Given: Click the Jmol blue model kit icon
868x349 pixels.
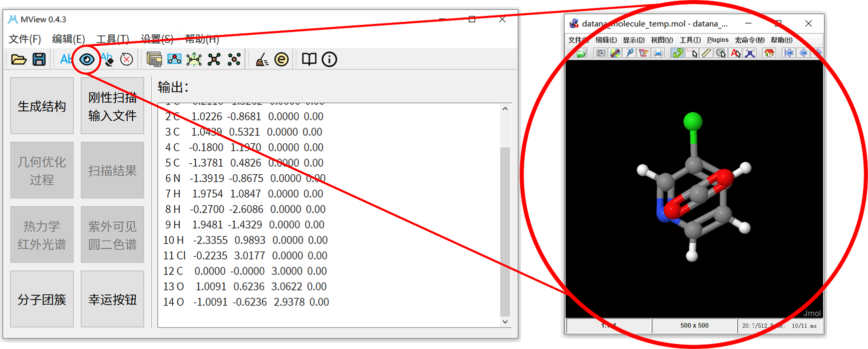Looking at the screenshot, I should click(750, 53).
